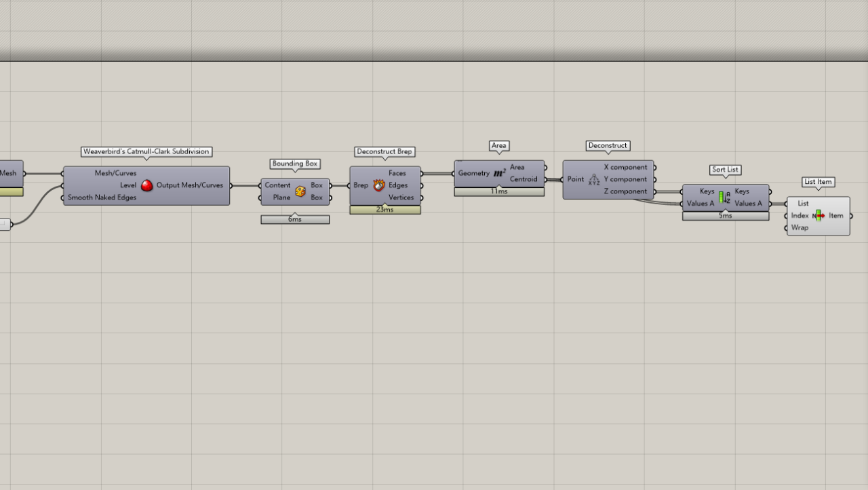868x490 pixels.
Task: Click the Level input on Catmull-Clark Subdivision
Action: coord(127,185)
